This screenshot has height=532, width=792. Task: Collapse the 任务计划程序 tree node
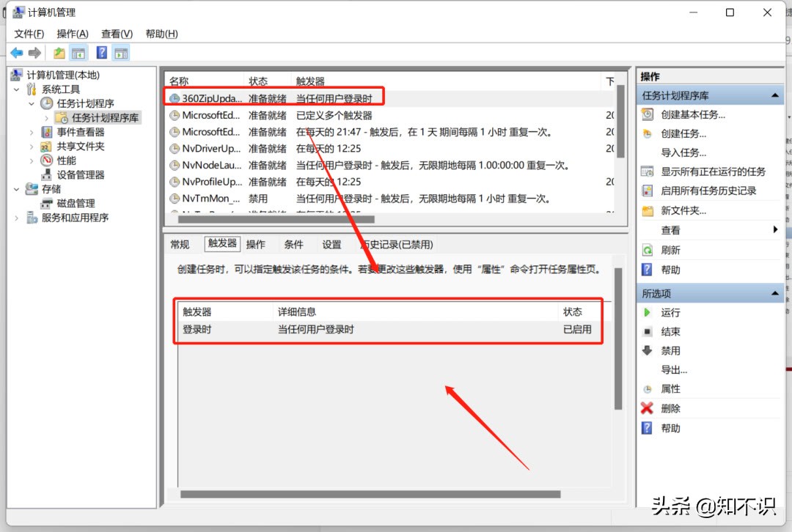(32, 103)
